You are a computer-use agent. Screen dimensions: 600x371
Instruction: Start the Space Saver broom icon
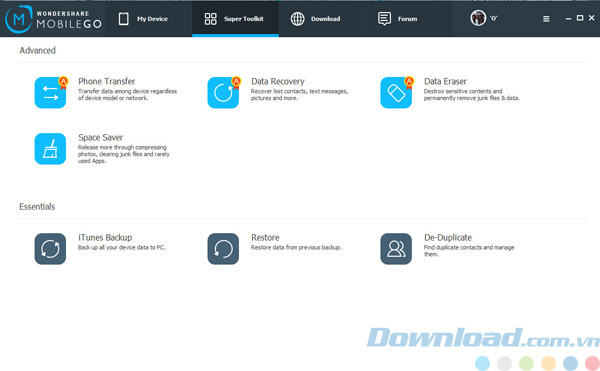50,149
